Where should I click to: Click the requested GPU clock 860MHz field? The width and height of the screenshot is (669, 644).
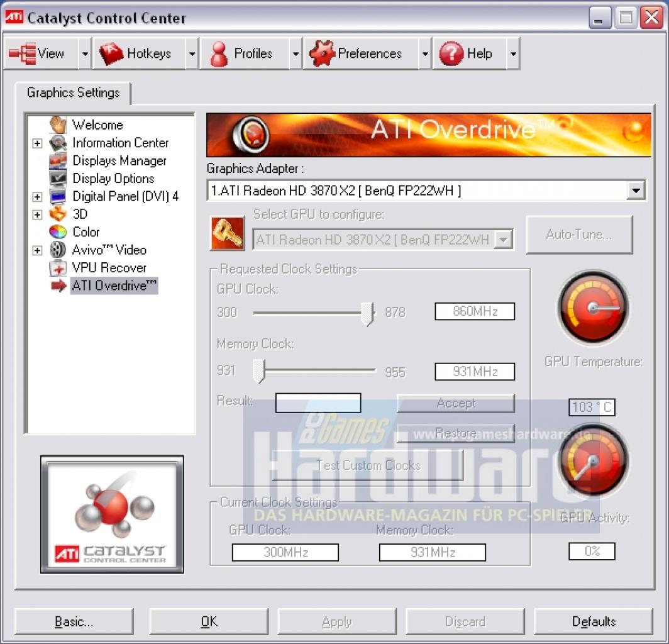[475, 311]
